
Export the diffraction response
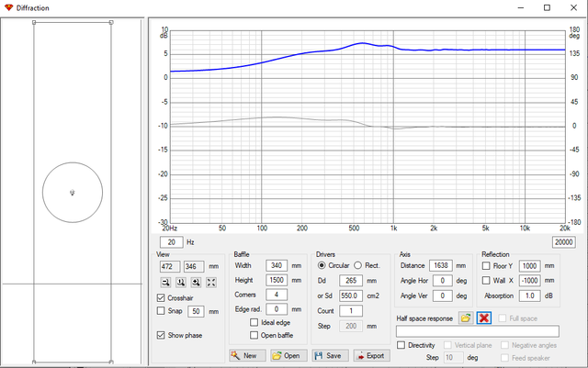tap(371, 356)
